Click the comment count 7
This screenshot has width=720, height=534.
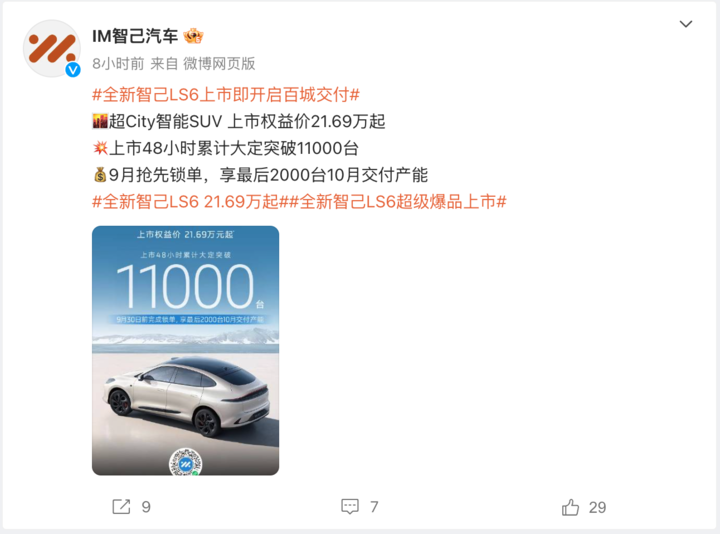click(x=374, y=507)
